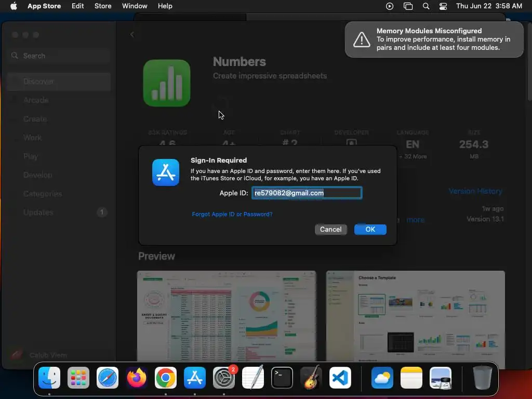Open Spotlight search in the menu bar
The height and width of the screenshot is (399, 532).
pos(426,6)
